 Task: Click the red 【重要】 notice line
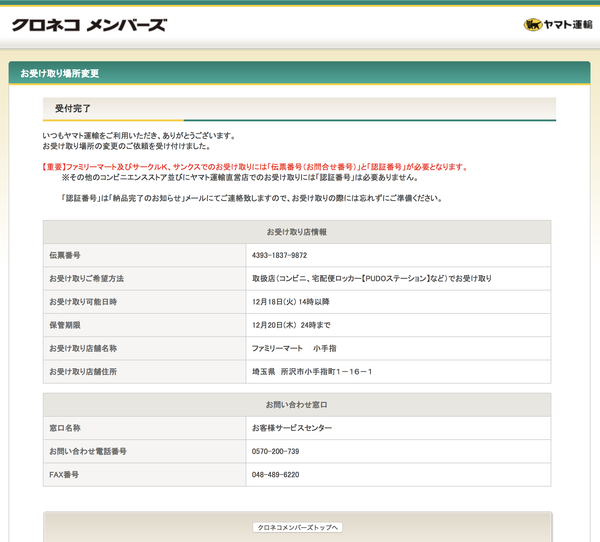255,167
